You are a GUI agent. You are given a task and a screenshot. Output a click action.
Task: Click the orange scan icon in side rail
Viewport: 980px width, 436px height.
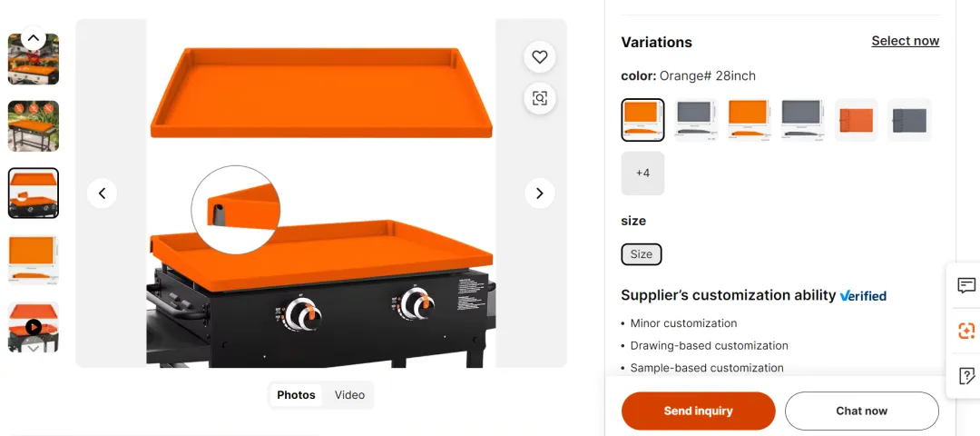(966, 331)
